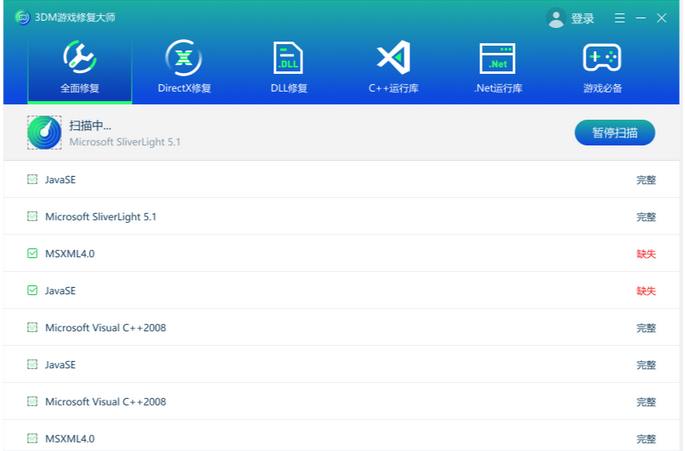Select JavaSE name in the 缺失 row
Image resolution: width=685 pixels, height=451 pixels.
pyautogui.click(x=60, y=291)
